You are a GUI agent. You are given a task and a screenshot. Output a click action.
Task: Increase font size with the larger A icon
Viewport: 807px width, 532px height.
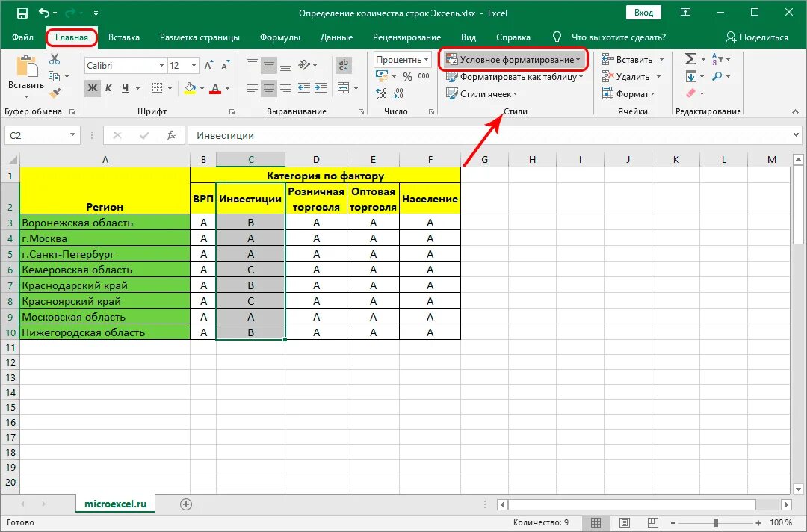208,65
